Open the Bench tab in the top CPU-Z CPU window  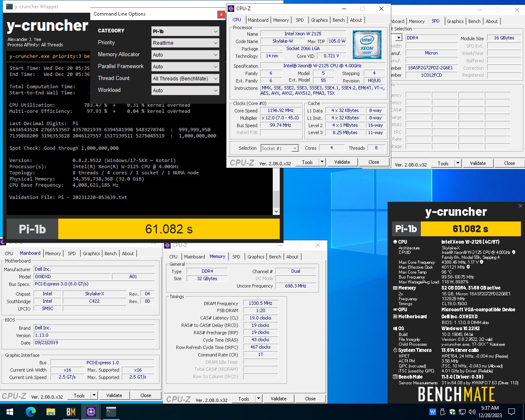tap(339, 20)
